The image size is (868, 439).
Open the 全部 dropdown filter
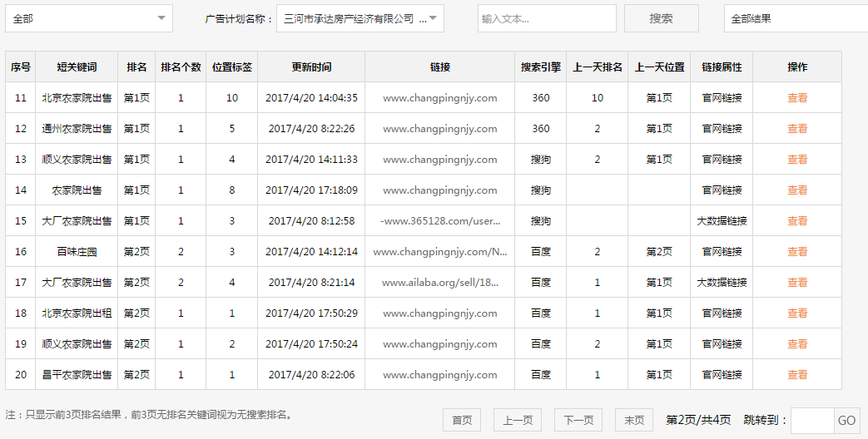[89, 18]
